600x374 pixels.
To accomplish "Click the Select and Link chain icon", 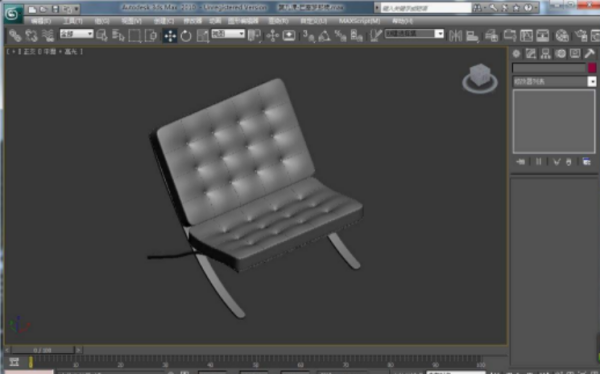I will [15, 36].
